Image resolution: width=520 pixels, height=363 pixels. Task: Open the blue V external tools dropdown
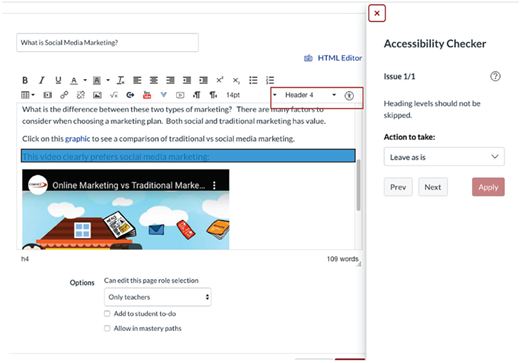[x=163, y=95]
